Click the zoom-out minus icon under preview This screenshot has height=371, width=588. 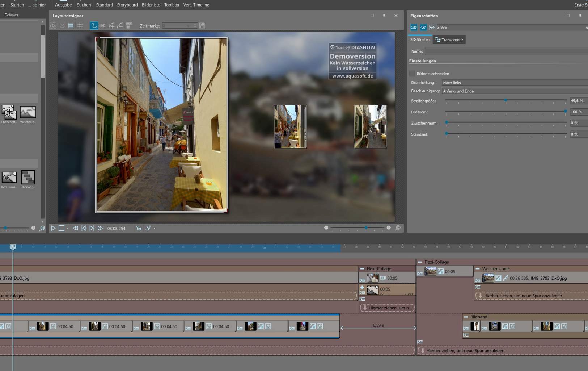click(x=326, y=228)
